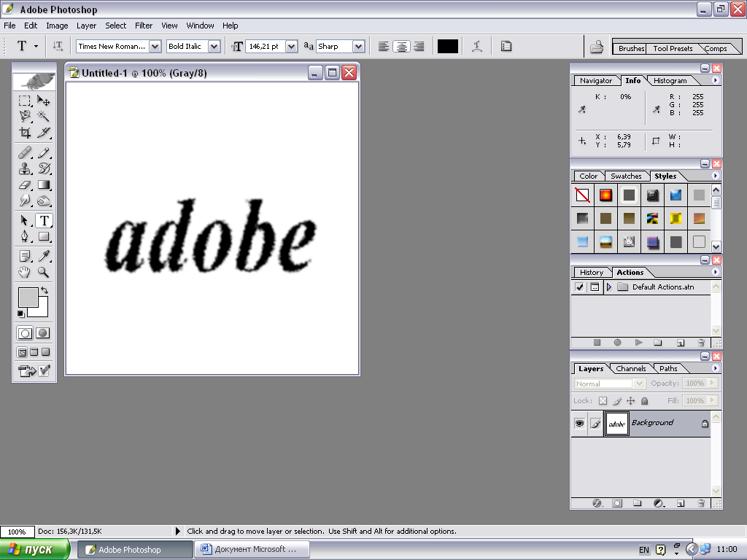This screenshot has height=560, width=747.
Task: Select the Gradient tool
Action: click(x=43, y=184)
